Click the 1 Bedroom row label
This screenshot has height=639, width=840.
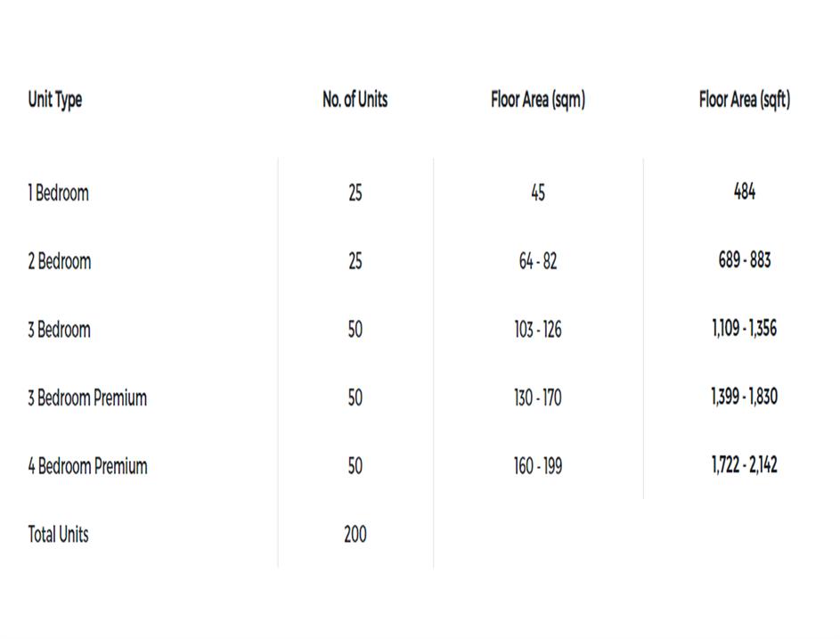pyautogui.click(x=59, y=193)
